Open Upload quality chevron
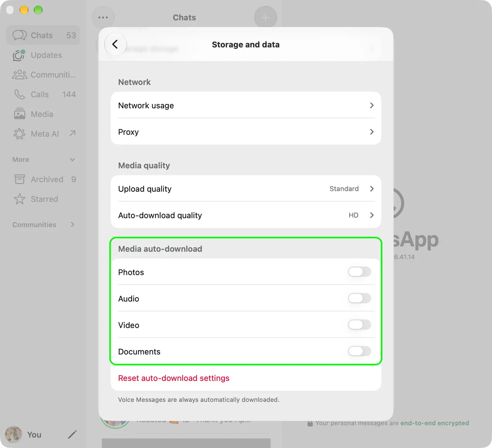The height and width of the screenshot is (448, 492). pyautogui.click(x=372, y=189)
